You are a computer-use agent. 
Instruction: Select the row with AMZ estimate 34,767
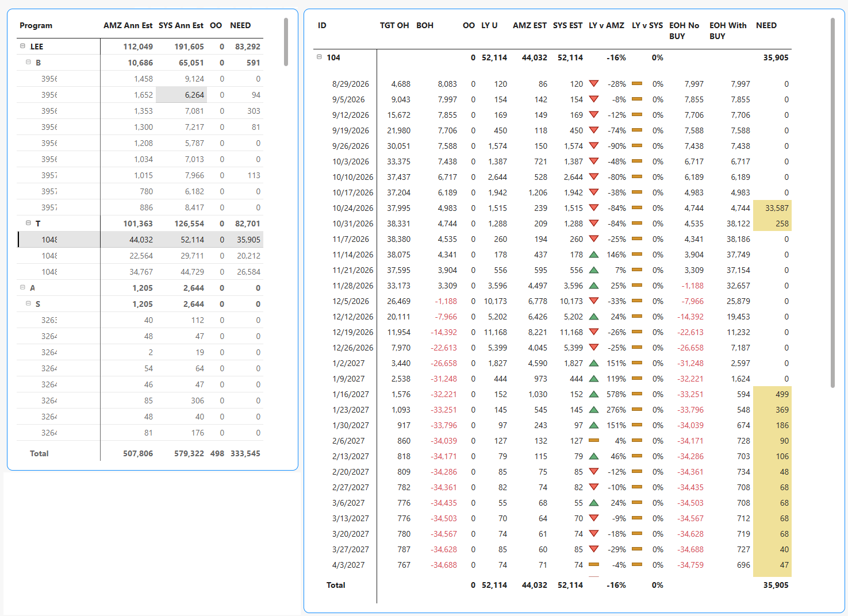141,272
